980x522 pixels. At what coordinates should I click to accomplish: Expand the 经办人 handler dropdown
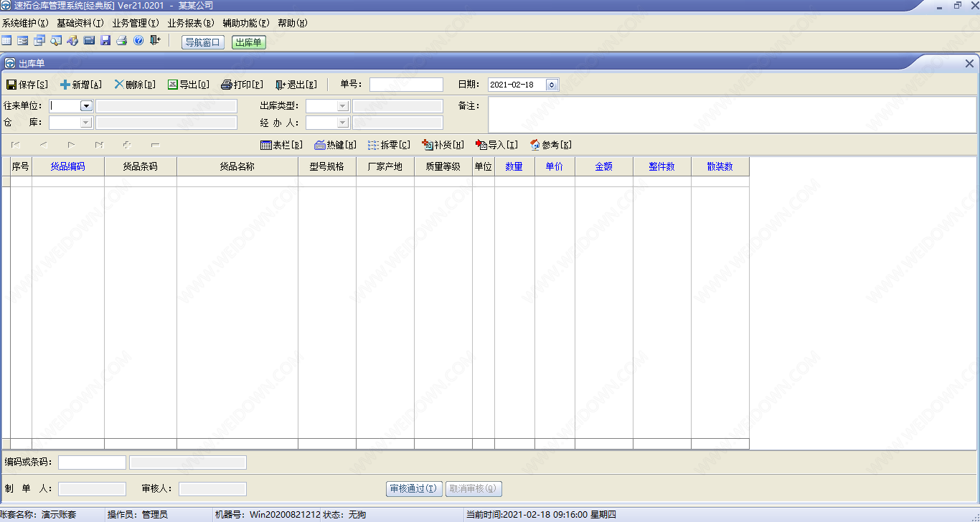pyautogui.click(x=343, y=123)
